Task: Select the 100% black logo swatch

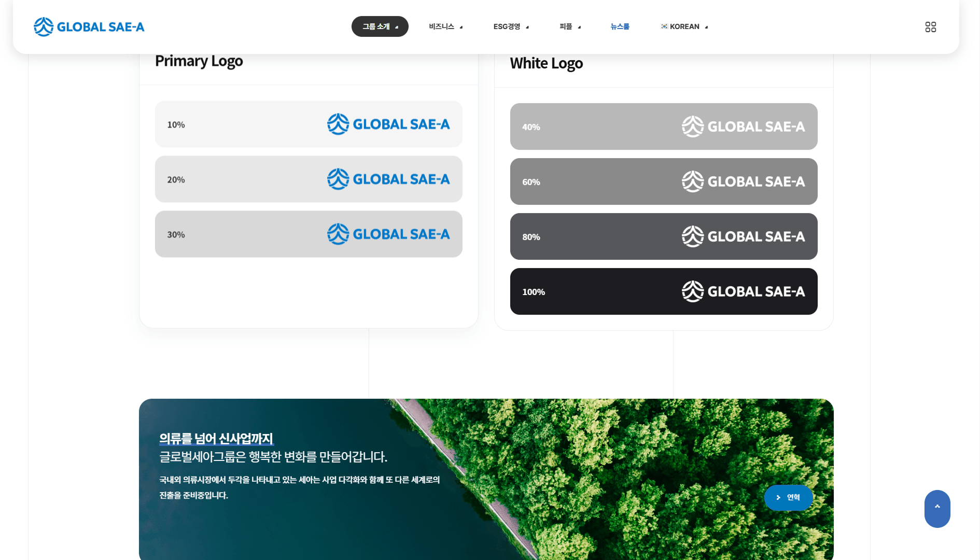Action: [x=664, y=291]
